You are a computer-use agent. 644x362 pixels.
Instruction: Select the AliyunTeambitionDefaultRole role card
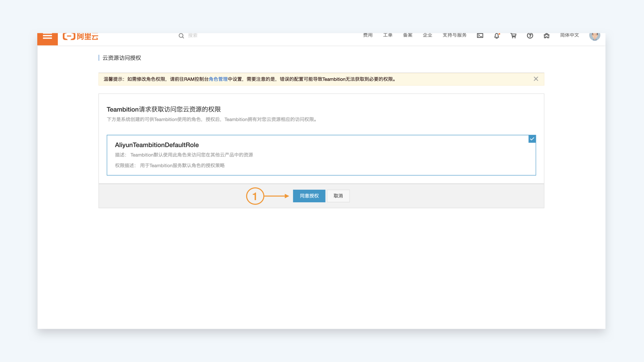click(321, 155)
